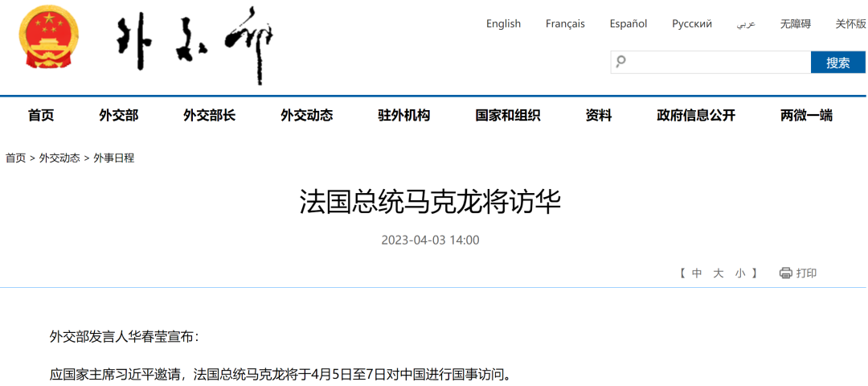Click 外事日程 in the breadcrumb
The width and height of the screenshot is (868, 386).
pyautogui.click(x=113, y=158)
